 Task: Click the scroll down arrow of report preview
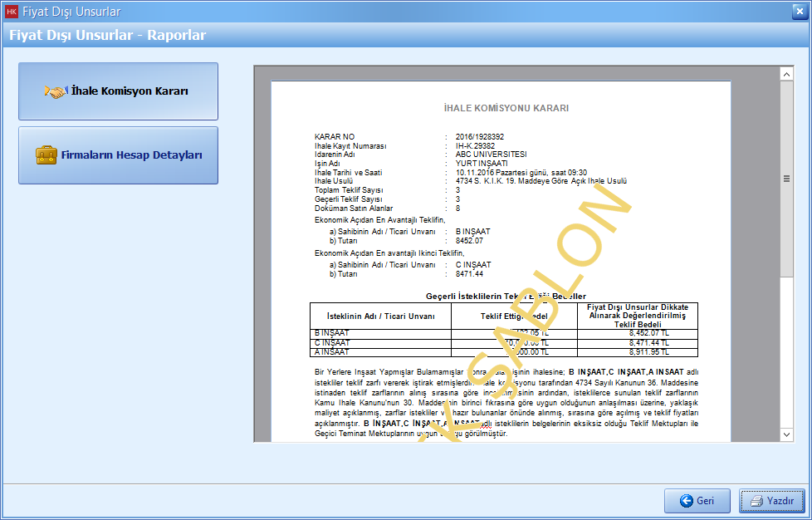click(786, 434)
